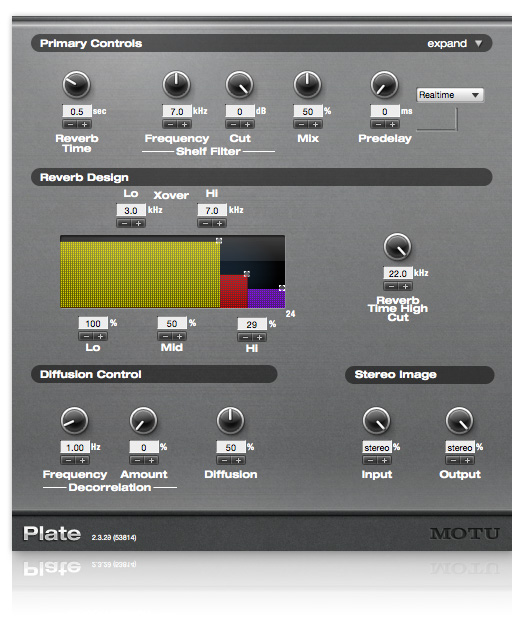The image size is (512, 632).
Task: Click the purple Hi band region
Action: pos(266,298)
